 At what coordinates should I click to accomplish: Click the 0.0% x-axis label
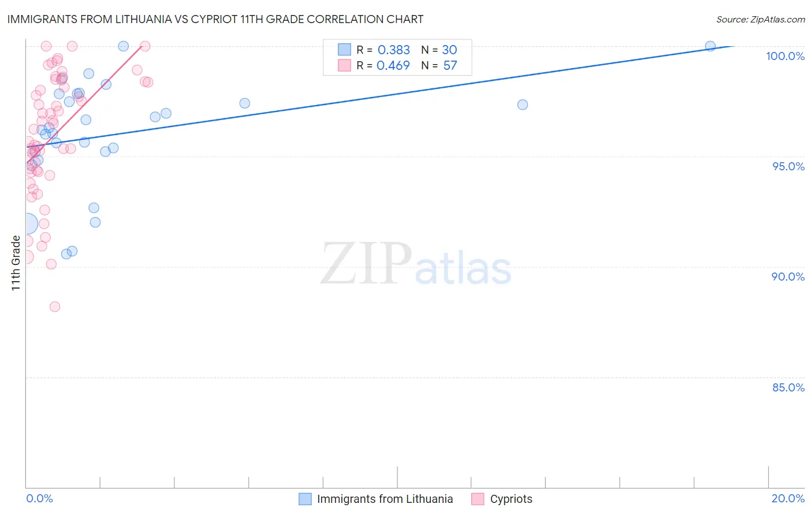[x=40, y=498]
